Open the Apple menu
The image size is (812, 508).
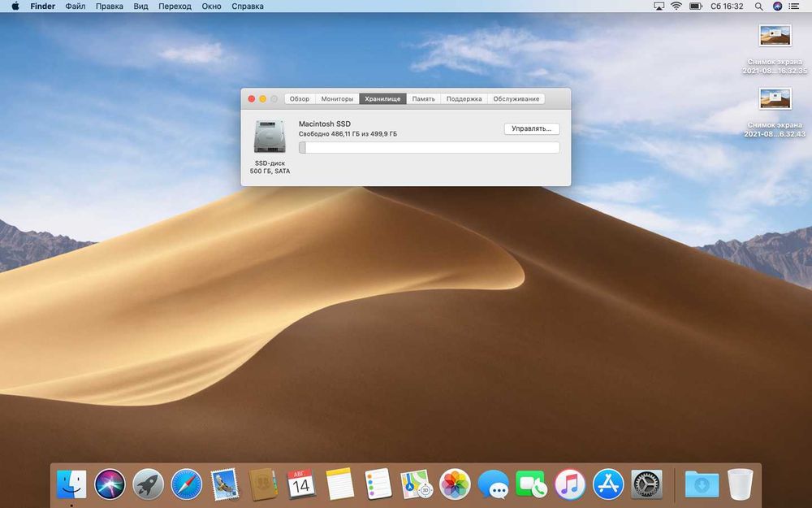coord(15,7)
